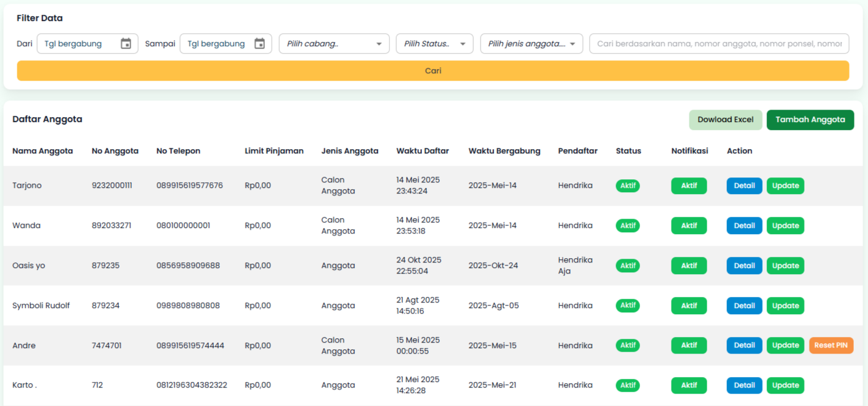Viewport: 868px width, 406px height.
Task: Reset PIN for member Andre
Action: point(831,346)
